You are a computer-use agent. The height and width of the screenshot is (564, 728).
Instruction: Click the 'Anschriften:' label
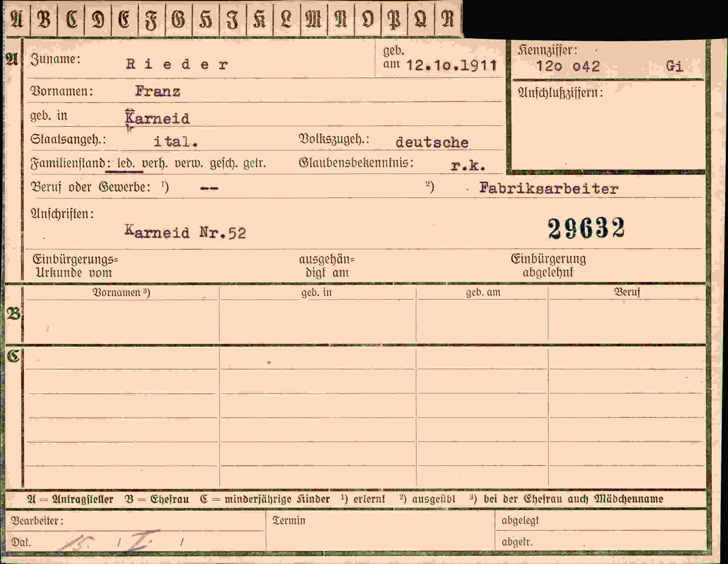pyautogui.click(x=62, y=214)
